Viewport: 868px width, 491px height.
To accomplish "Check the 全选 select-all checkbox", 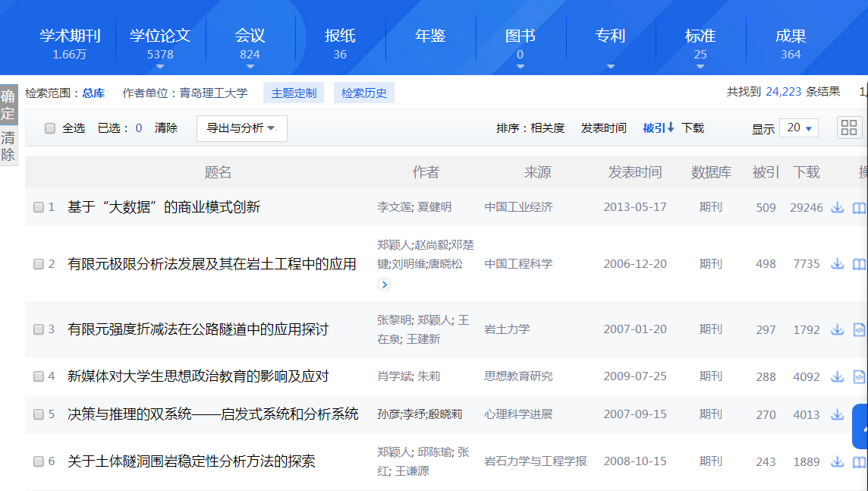I will coord(50,128).
